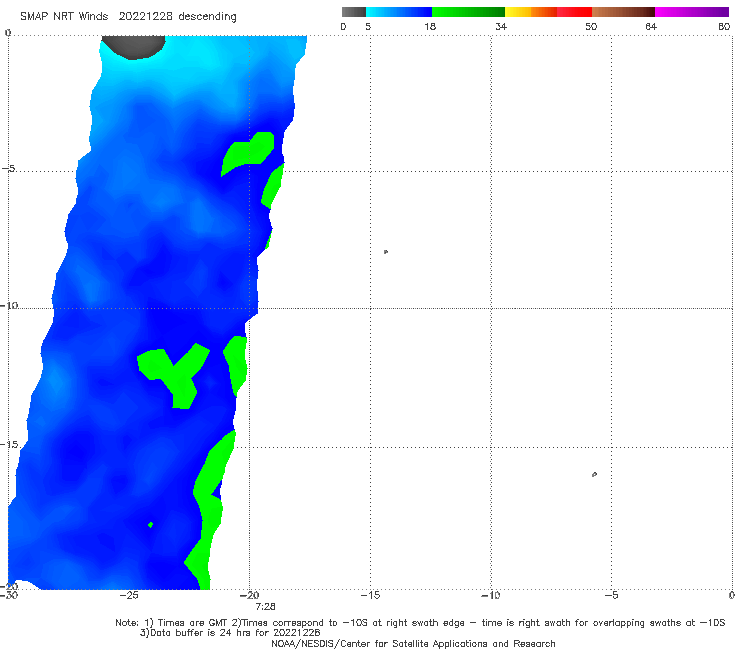
Task: Click the longitude label -25
Action: point(129,595)
